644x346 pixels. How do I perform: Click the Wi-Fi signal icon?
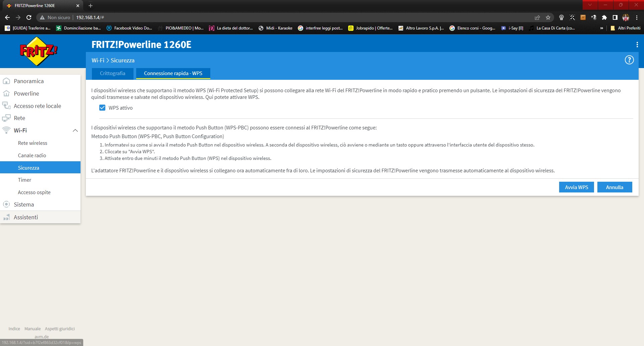[x=6, y=130]
